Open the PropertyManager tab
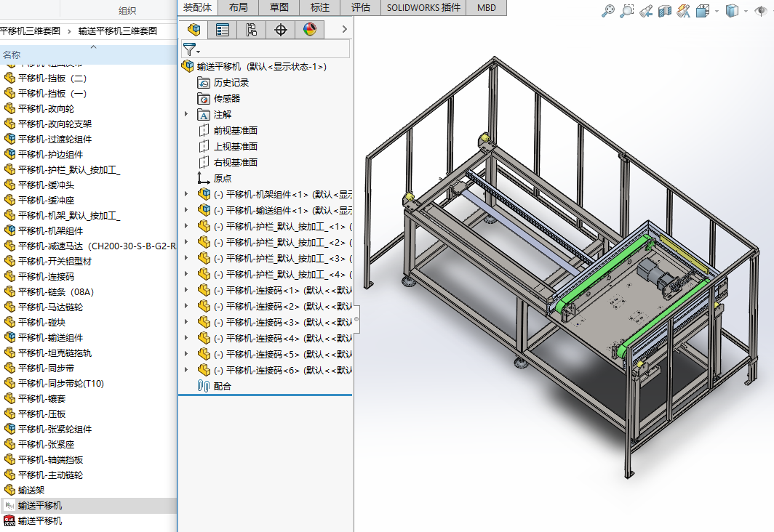This screenshot has height=532, width=774. pyautogui.click(x=223, y=30)
